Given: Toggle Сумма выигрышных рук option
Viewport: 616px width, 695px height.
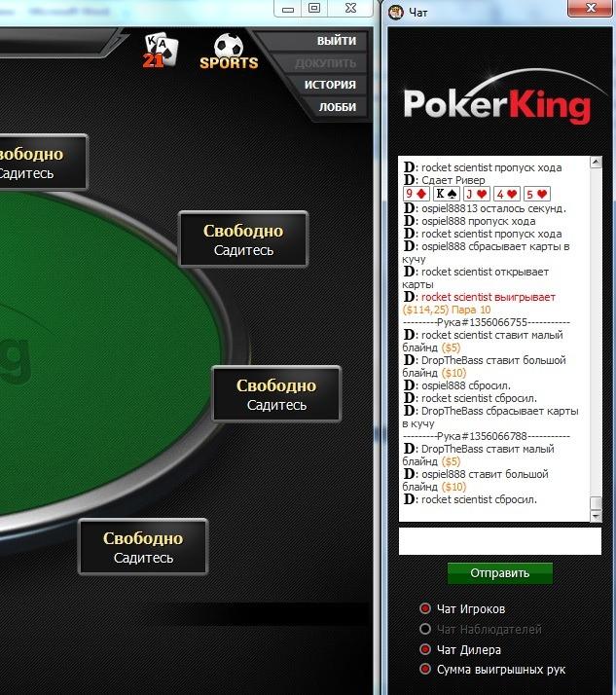Looking at the screenshot, I should coord(424,669).
